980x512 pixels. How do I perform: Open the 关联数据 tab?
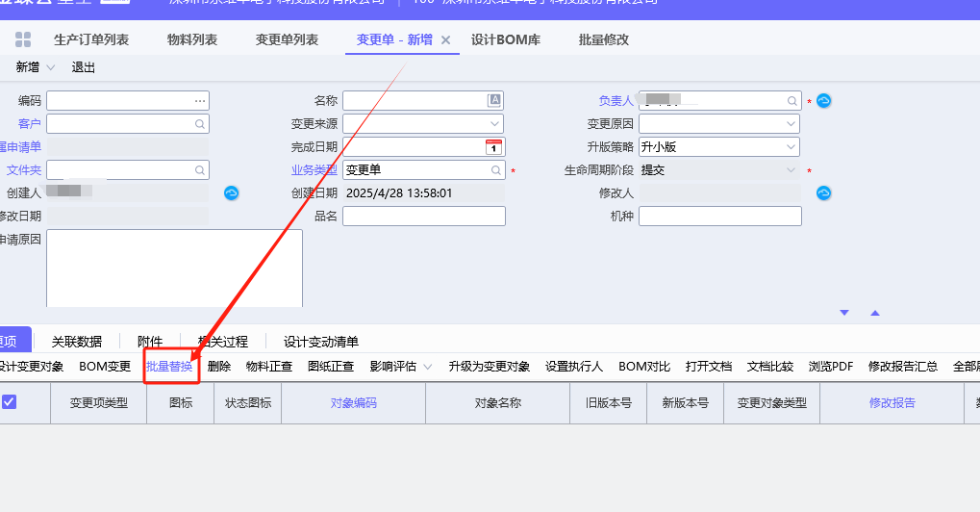pos(76,341)
